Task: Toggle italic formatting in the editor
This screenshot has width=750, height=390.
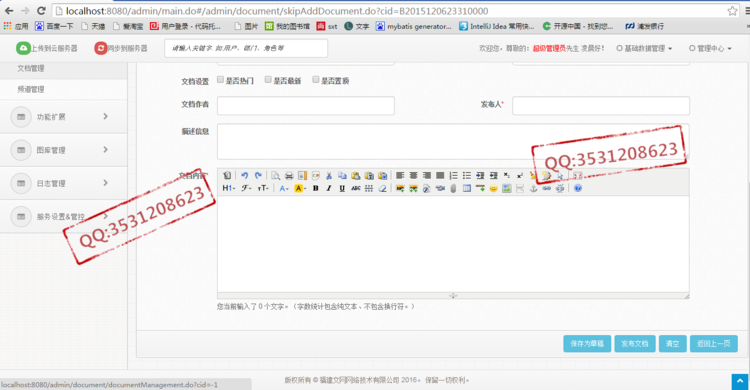Action: click(x=329, y=189)
